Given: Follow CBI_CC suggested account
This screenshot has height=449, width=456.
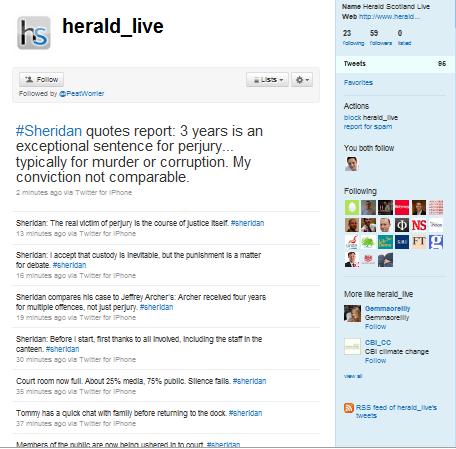Looking at the screenshot, I should click(375, 361).
